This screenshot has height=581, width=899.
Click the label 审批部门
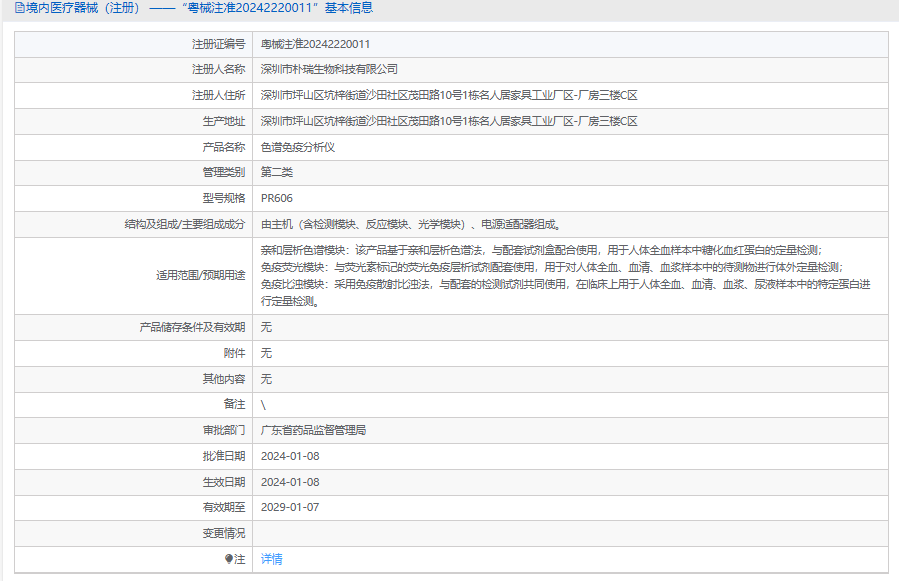[224, 430]
